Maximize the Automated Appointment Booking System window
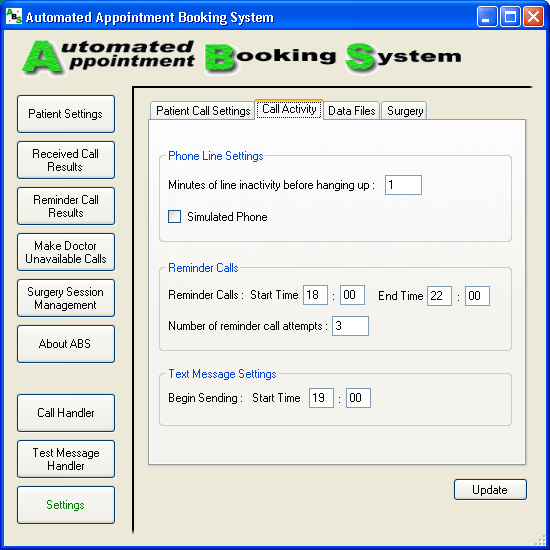Viewport: 550px width, 550px height. coord(510,16)
